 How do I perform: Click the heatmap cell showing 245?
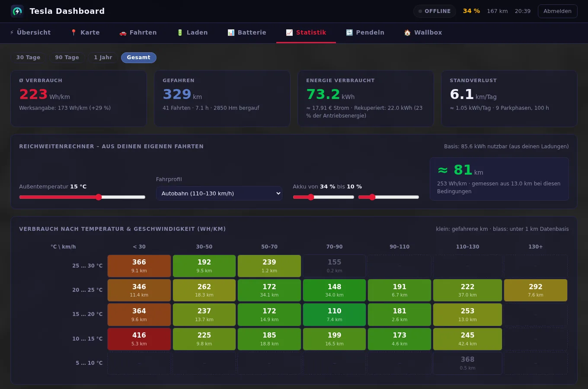pos(467,339)
